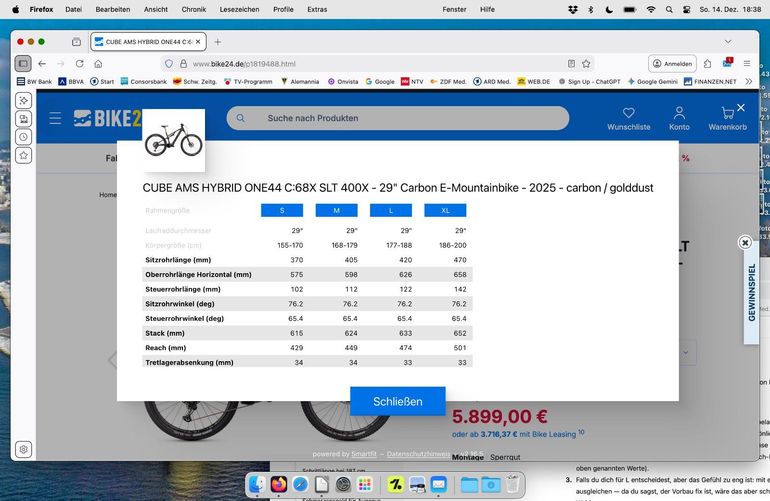Go back to the previous page
Screen dimensions: 770x501
(x=42, y=63)
